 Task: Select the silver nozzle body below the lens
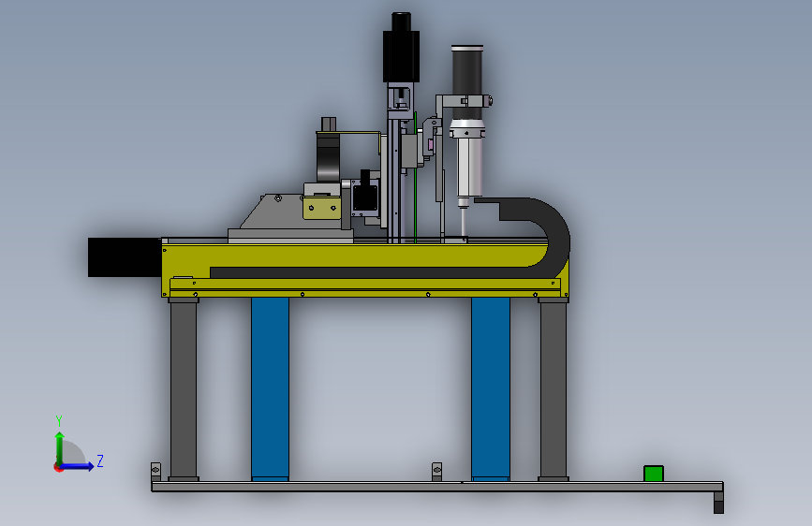click(x=470, y=166)
